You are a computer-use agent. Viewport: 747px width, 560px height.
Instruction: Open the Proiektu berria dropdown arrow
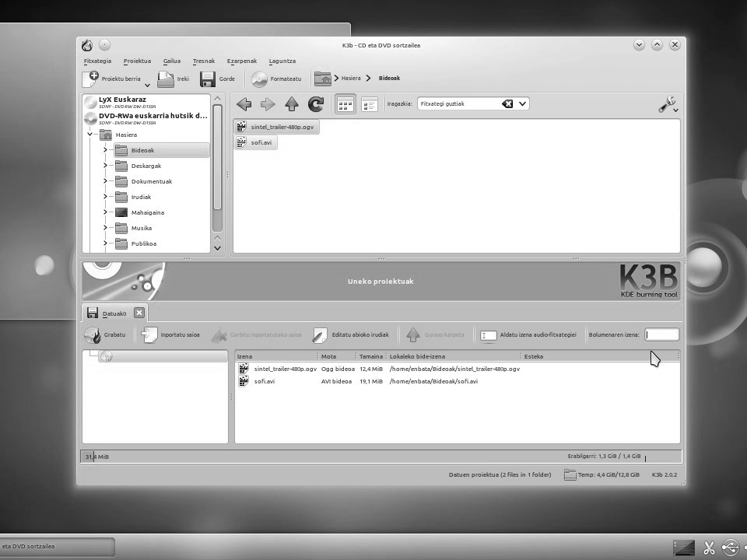point(147,86)
